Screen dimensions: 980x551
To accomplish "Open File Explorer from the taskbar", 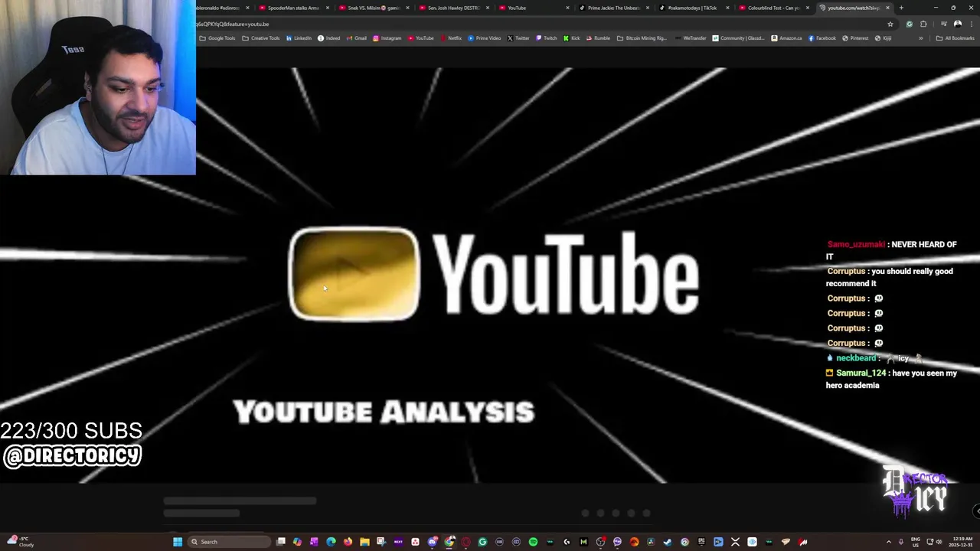I will [x=364, y=542].
